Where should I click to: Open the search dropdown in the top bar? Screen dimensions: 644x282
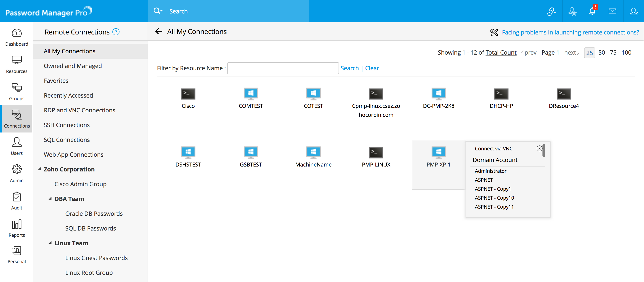pyautogui.click(x=158, y=11)
